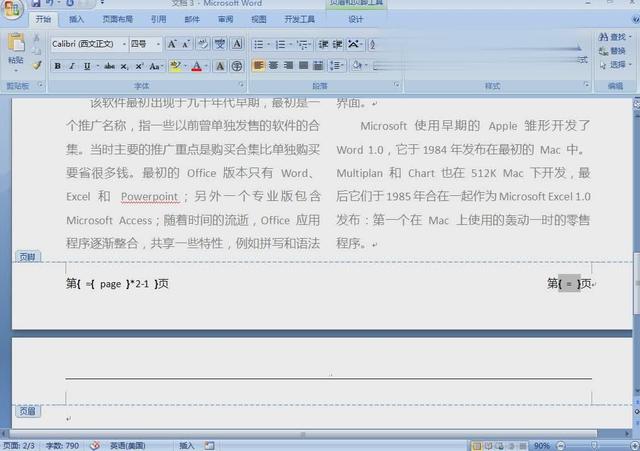
Task: Toggle Bold formatting
Action: pos(58,66)
